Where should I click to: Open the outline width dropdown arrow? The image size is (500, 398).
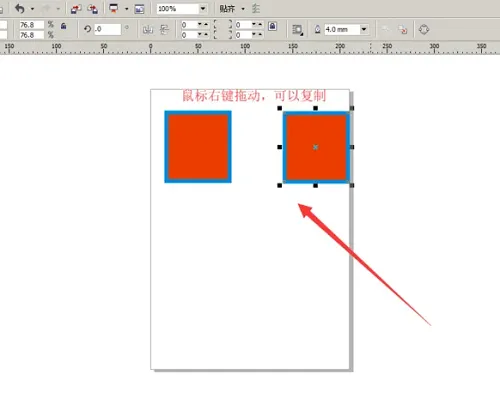[364, 29]
